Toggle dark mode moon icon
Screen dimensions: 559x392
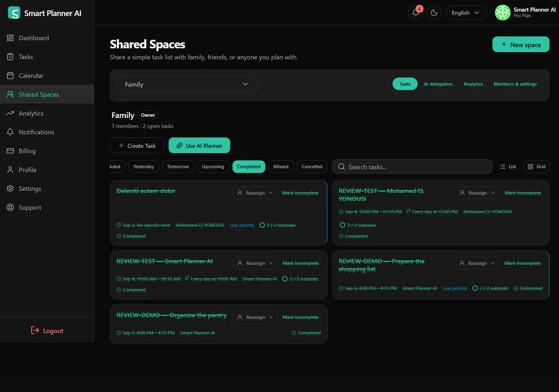click(x=434, y=13)
